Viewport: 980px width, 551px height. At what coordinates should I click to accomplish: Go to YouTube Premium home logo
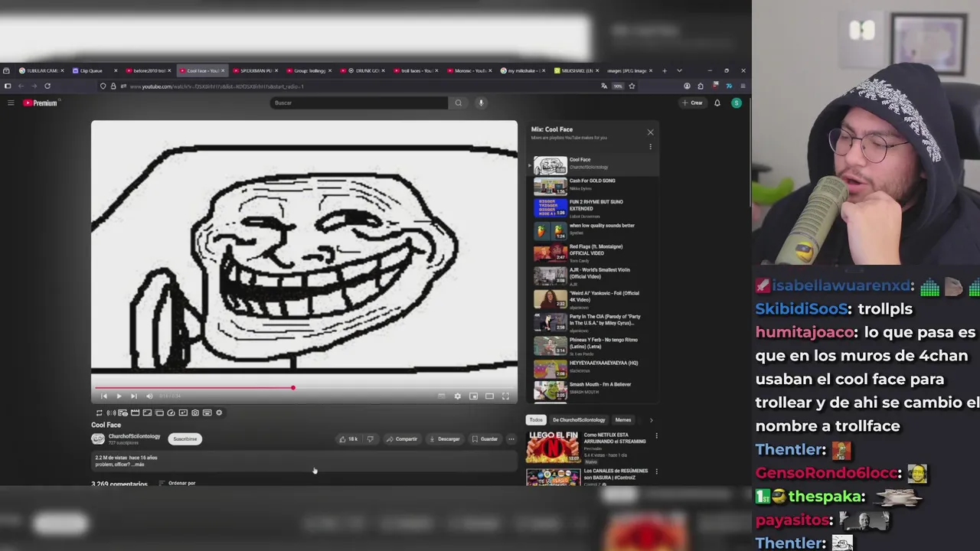point(41,103)
